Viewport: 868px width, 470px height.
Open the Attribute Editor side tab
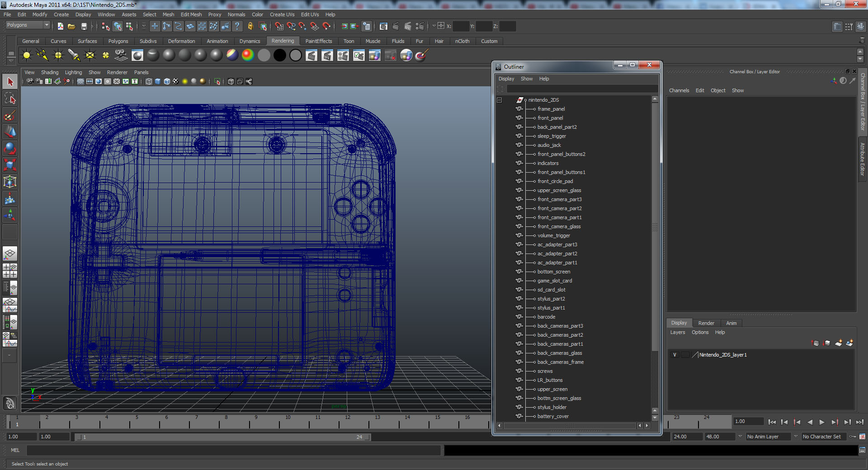click(862, 159)
